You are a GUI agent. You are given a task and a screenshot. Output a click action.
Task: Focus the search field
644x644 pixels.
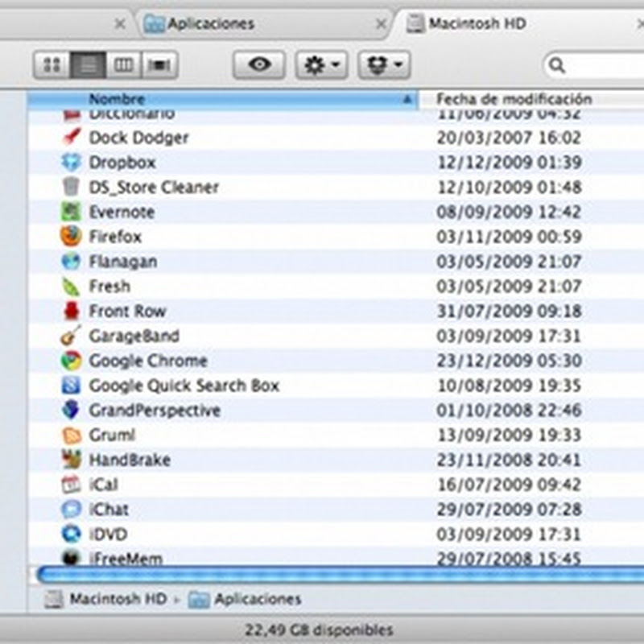click(596, 65)
